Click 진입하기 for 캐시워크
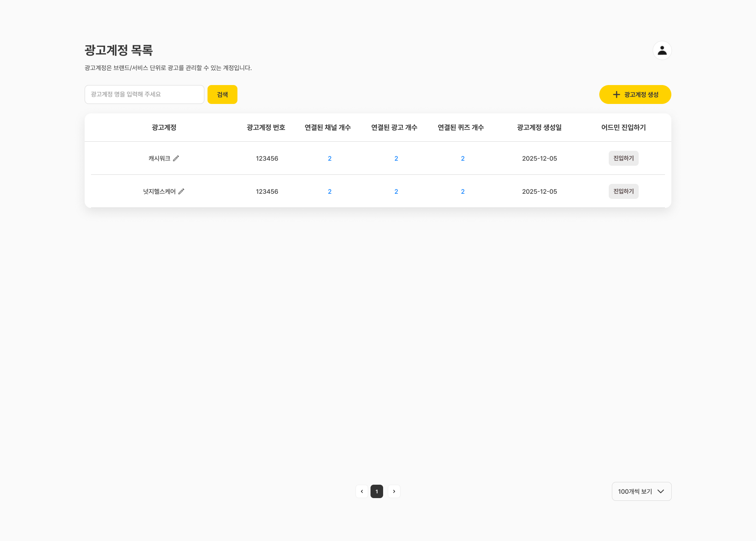This screenshot has width=756, height=541. point(623,158)
